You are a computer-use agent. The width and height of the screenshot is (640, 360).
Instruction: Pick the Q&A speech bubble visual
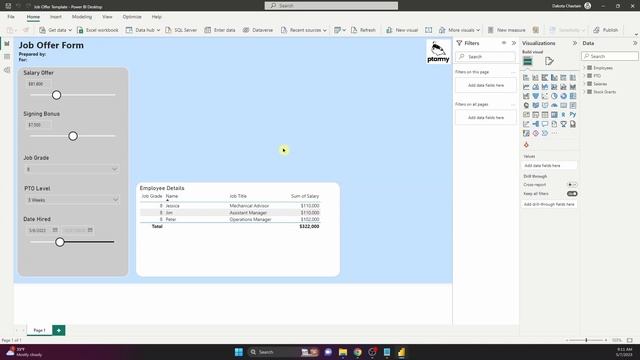pyautogui.click(x=545, y=124)
